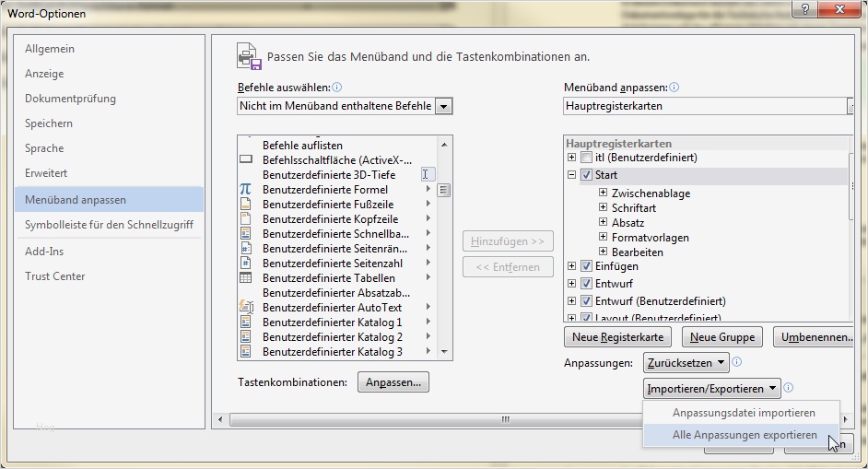Click info icon next to Importieren/Exportieren
Screen dimensions: 868x469
tap(789, 388)
